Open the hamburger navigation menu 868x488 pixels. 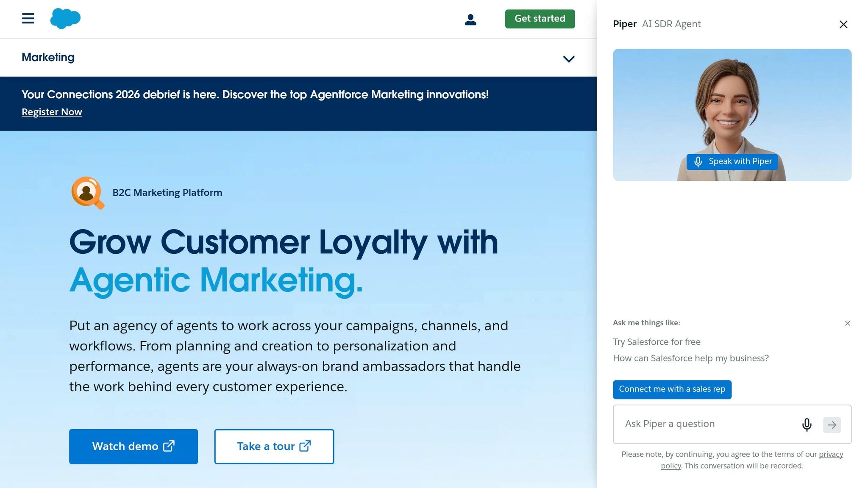coord(28,19)
